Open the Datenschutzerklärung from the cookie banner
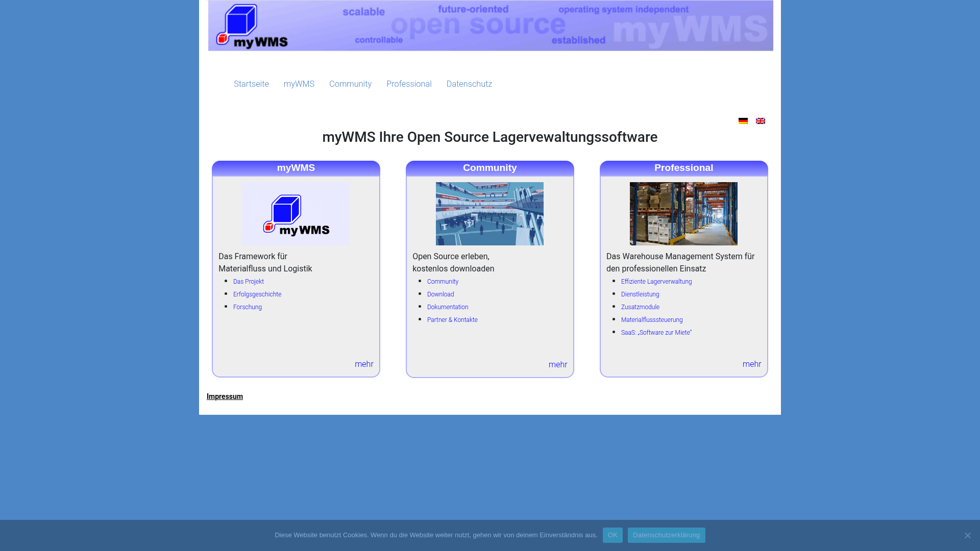This screenshot has width=980, height=551. 666,535
